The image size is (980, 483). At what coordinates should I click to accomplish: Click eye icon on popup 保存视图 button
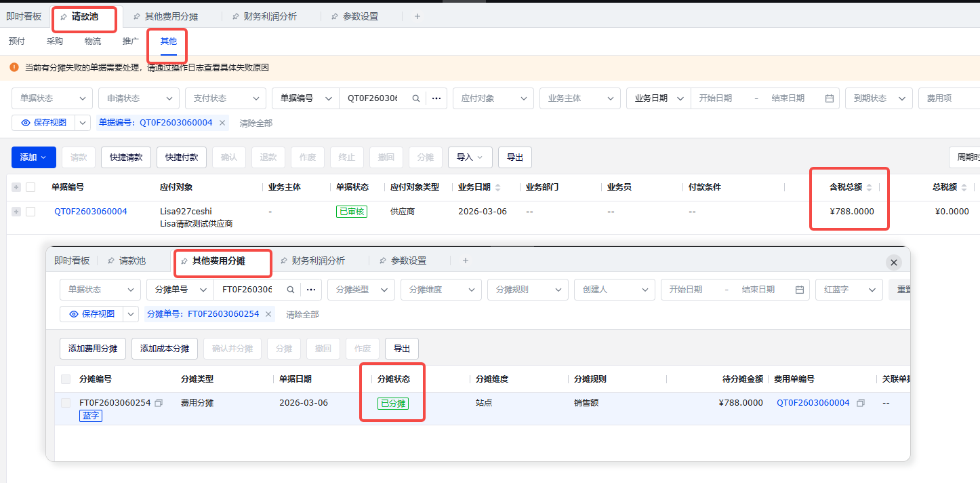coord(74,314)
